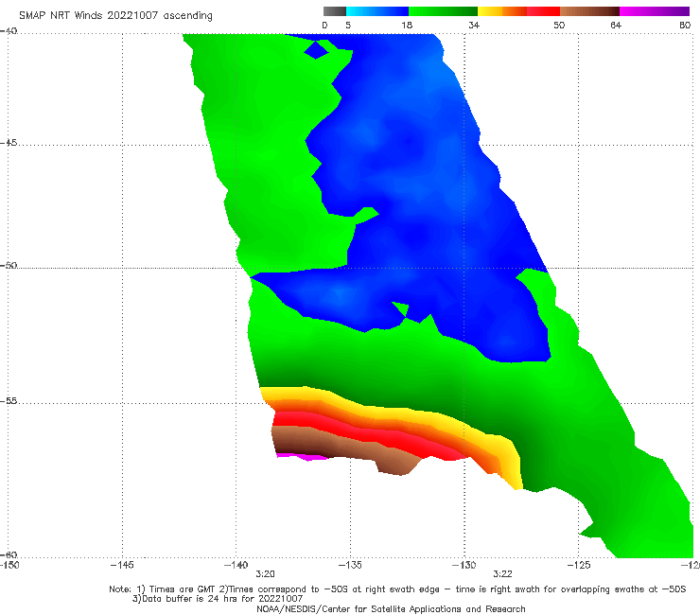The width and height of the screenshot is (700, 615).
Task: Click the longitude label '-150'
Action: click(x=9, y=565)
